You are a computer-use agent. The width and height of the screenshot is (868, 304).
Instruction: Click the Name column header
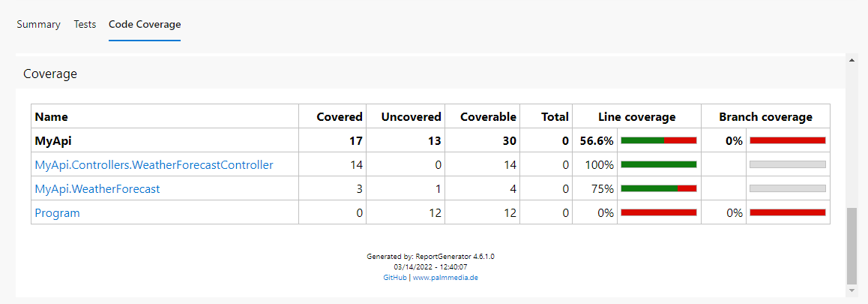pos(51,117)
